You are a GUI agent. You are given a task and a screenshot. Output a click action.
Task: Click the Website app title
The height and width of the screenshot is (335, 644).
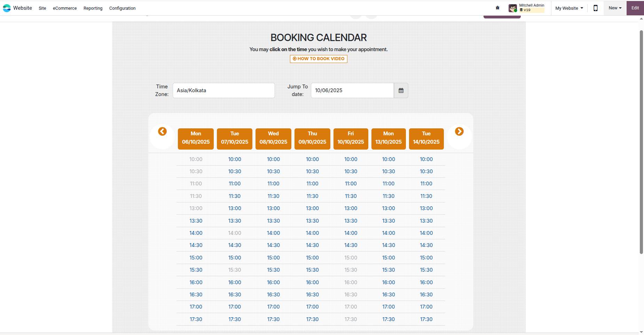(x=23, y=8)
